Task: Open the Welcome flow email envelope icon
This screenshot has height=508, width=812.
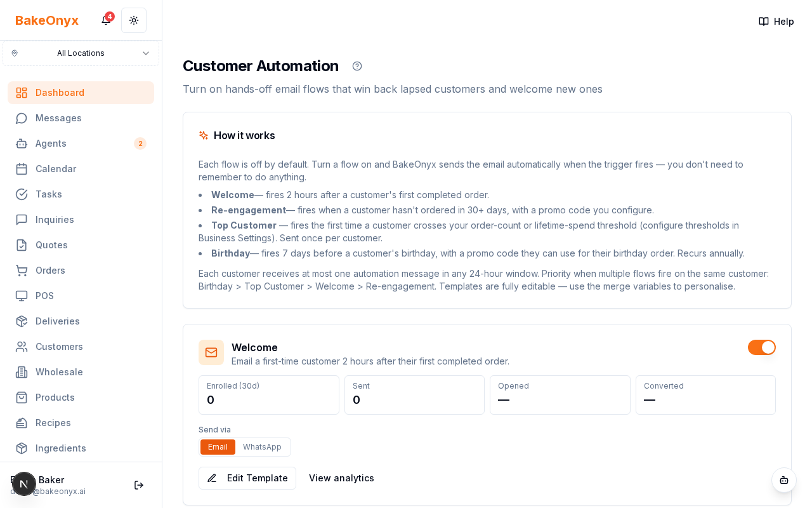Action: (x=211, y=352)
